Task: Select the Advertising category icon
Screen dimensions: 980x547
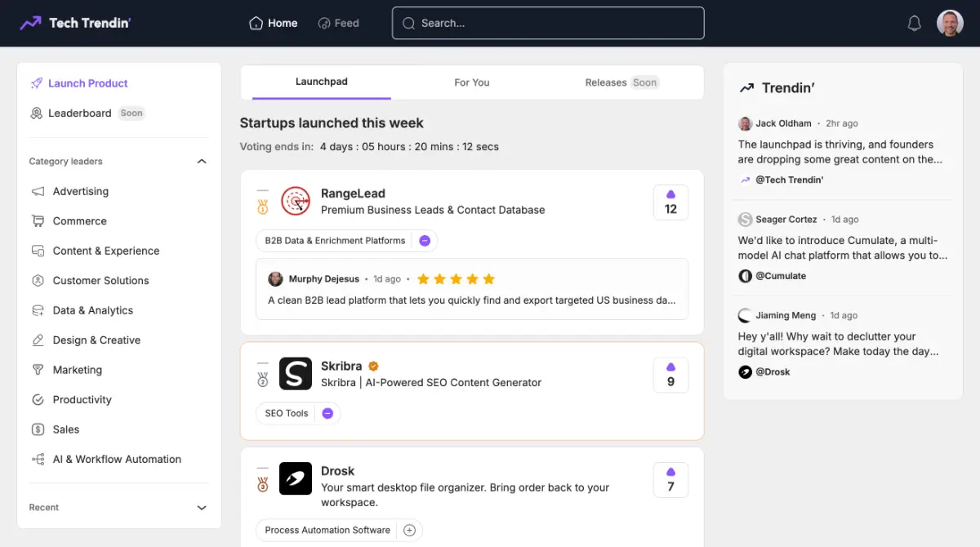Action: tap(38, 191)
